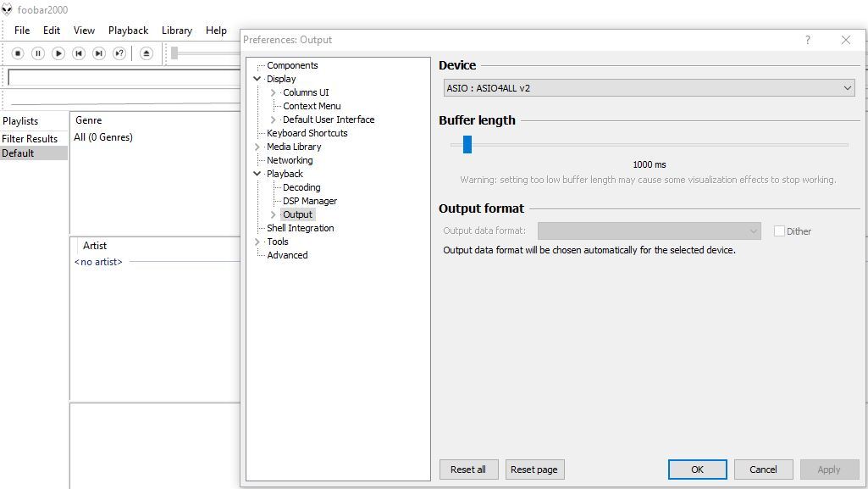Select Context Menu tree item
The height and width of the screenshot is (489, 868).
312,106
